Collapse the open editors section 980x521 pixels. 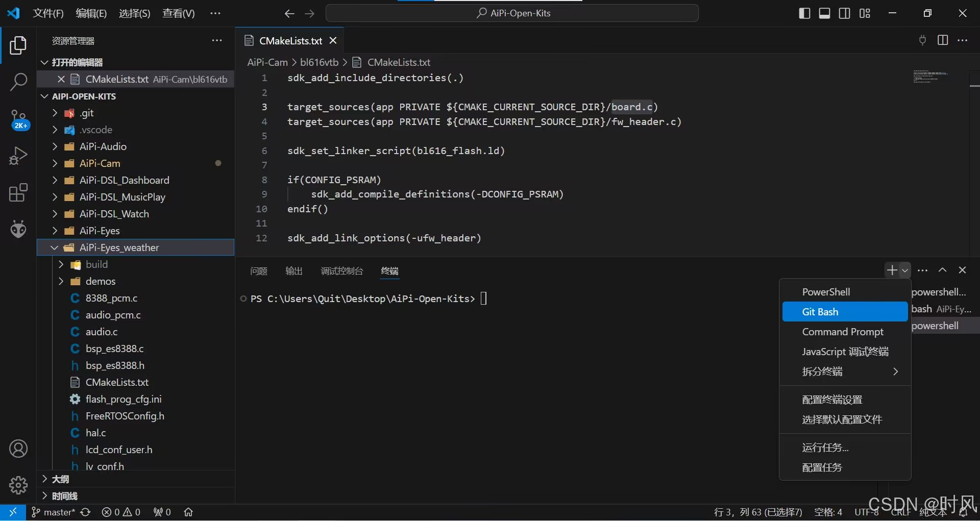(x=45, y=62)
